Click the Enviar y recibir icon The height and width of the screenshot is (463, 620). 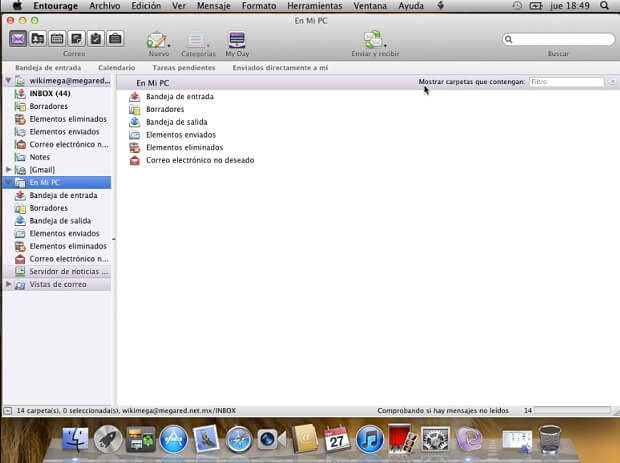(x=373, y=40)
